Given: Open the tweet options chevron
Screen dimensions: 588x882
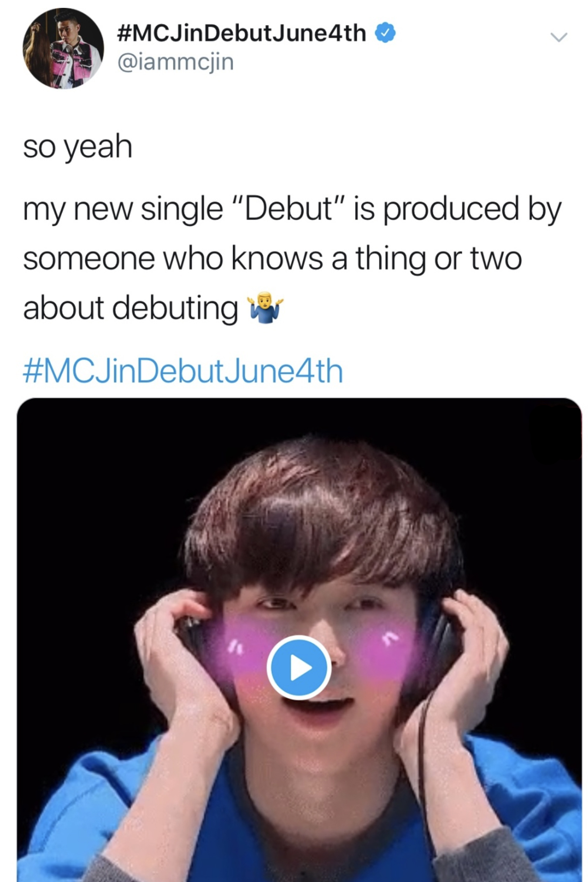Looking at the screenshot, I should point(558,37).
